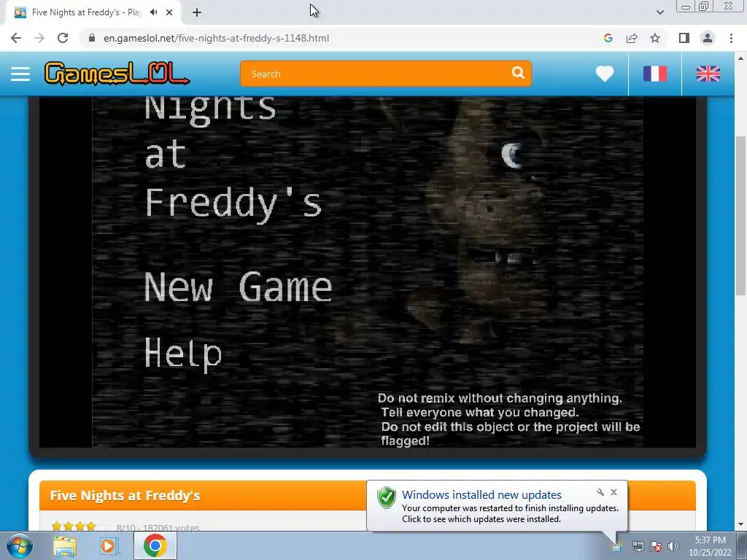The image size is (747, 560).
Task: Open Chrome three-dot menu
Action: tap(731, 38)
